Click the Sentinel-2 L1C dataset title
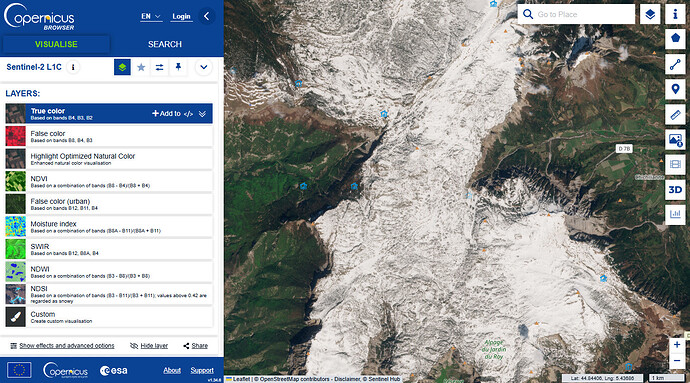690x383 pixels. pos(34,67)
